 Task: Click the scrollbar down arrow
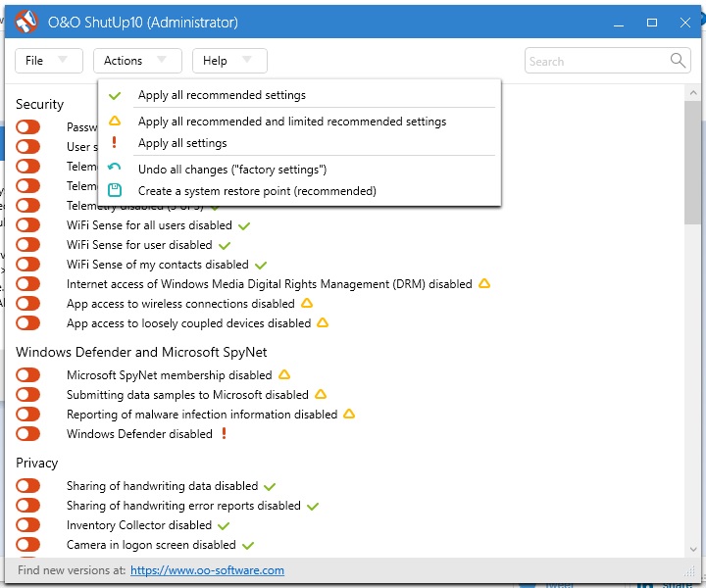coord(693,549)
